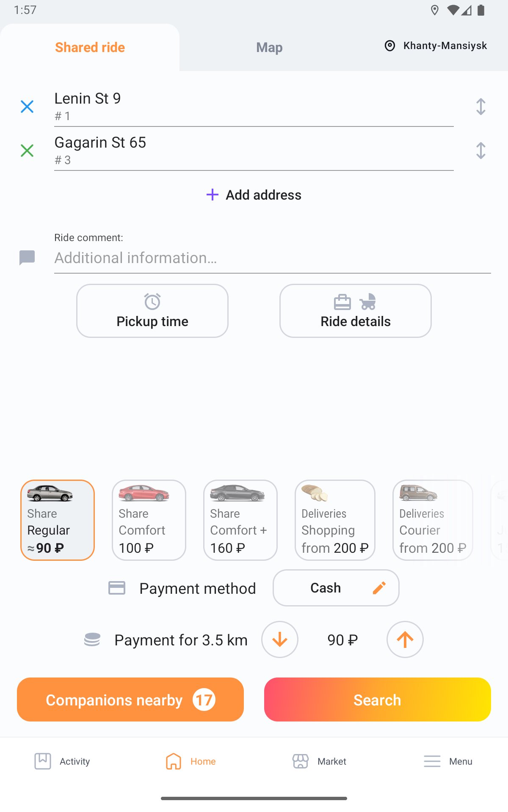
Task: Decrease the ride payment amount
Action: 280,639
